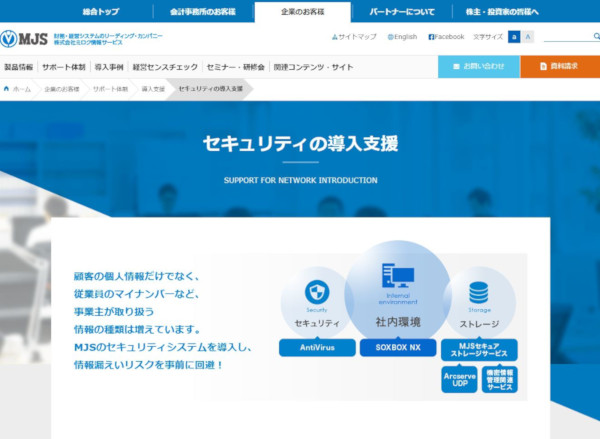Click the MJS company tagline text

point(108,39)
